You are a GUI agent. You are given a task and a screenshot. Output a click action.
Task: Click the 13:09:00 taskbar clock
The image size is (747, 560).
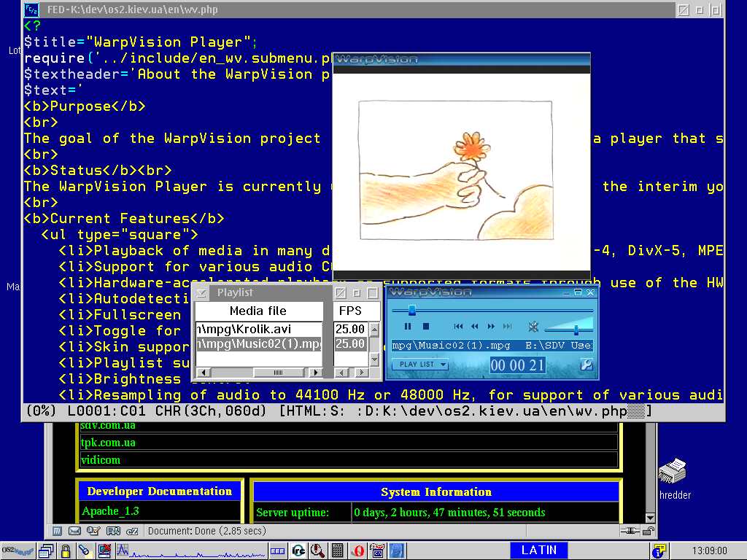click(709, 551)
